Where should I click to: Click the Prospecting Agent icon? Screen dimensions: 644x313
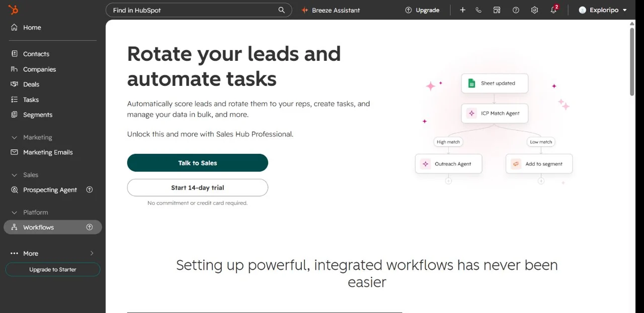point(14,190)
